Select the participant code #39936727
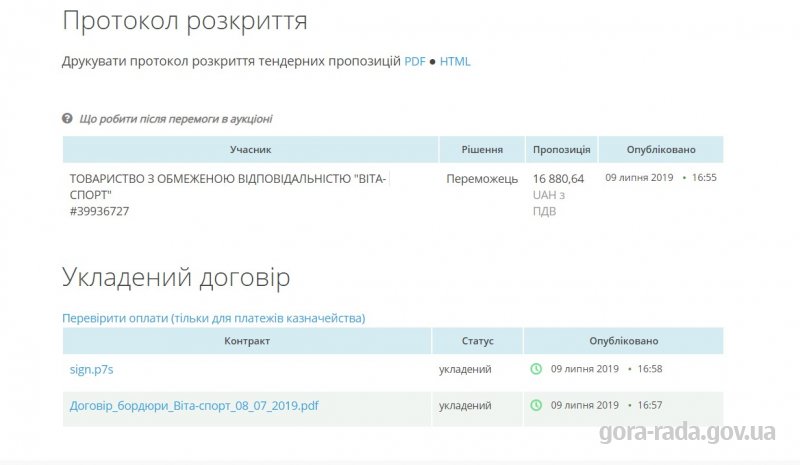 pos(99,211)
